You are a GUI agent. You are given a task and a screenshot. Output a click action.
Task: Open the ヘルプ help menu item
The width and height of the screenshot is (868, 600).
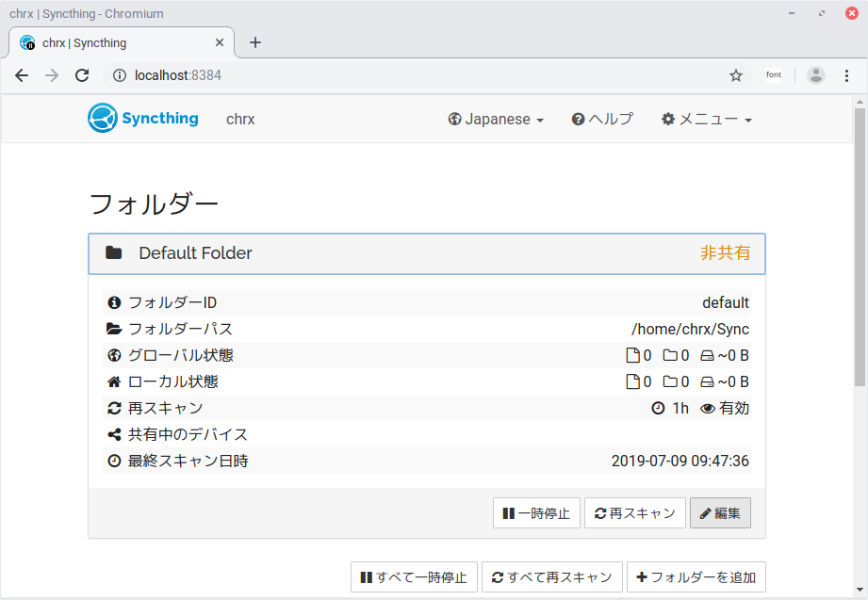click(602, 120)
